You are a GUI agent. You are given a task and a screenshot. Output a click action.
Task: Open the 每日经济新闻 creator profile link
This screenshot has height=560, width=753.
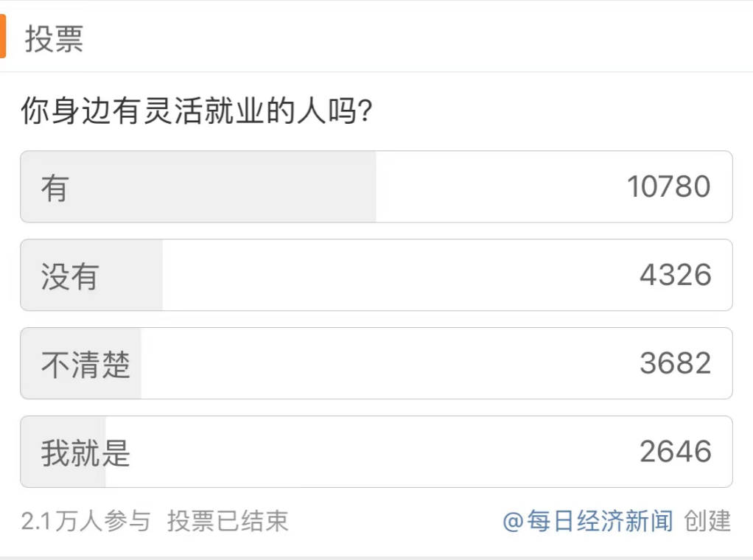click(x=600, y=521)
